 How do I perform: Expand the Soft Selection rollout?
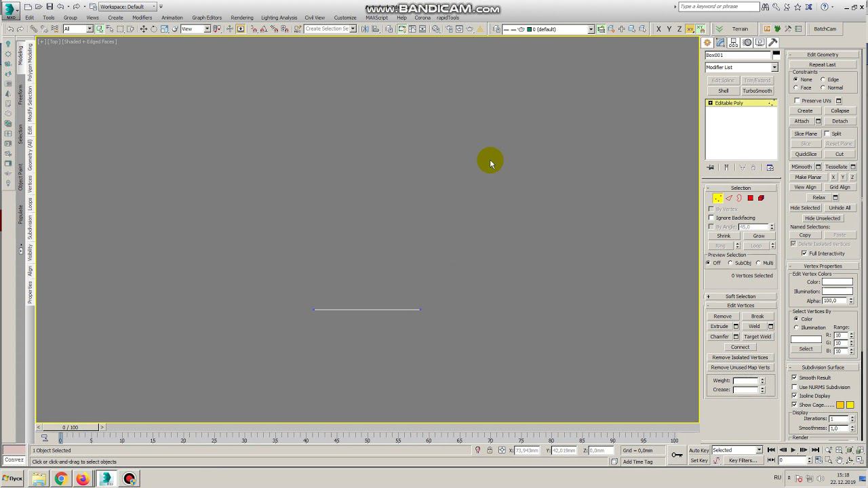[741, 296]
